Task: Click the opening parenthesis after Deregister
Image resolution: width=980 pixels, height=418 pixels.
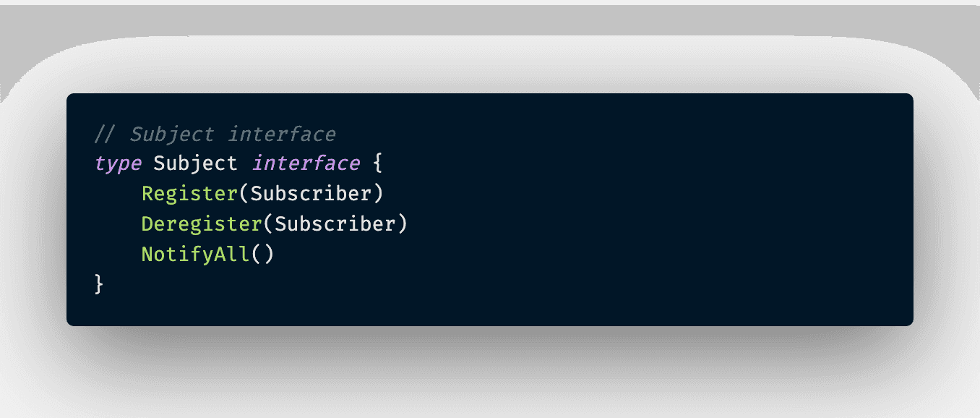Action: point(268,224)
